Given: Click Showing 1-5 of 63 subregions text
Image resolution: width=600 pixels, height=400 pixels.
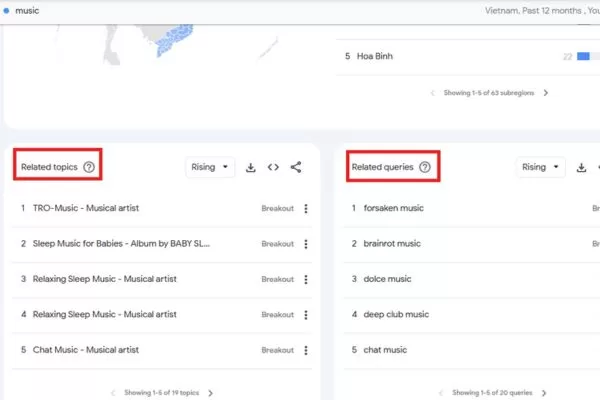Looking at the screenshot, I should click(x=489, y=93).
